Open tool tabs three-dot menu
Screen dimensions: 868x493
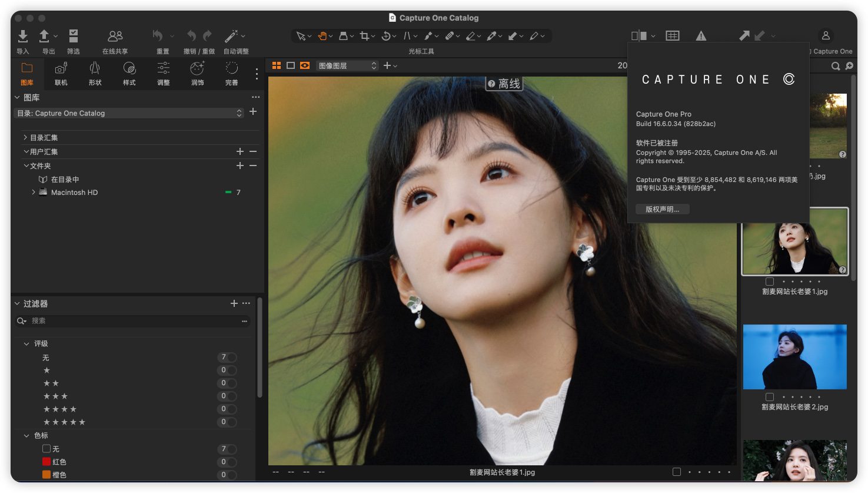[257, 74]
